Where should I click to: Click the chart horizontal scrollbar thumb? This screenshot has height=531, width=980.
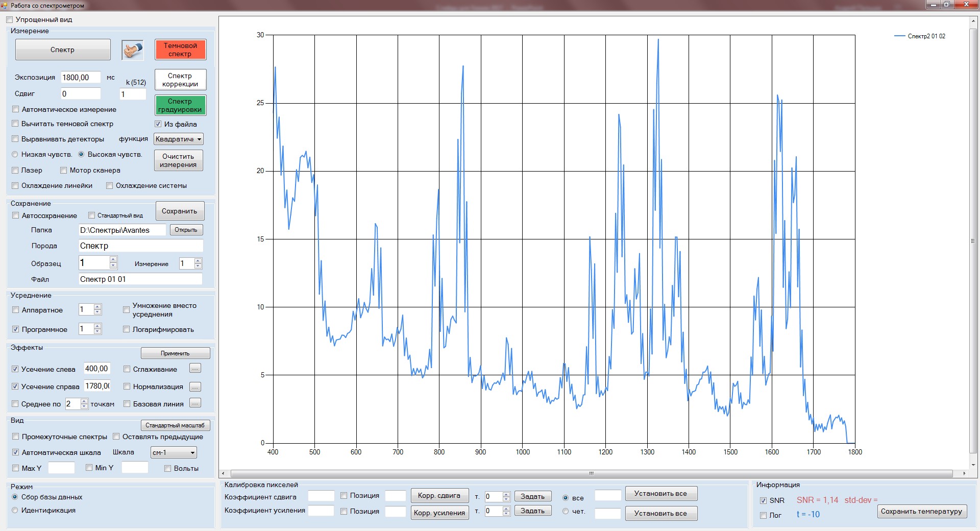(592, 473)
